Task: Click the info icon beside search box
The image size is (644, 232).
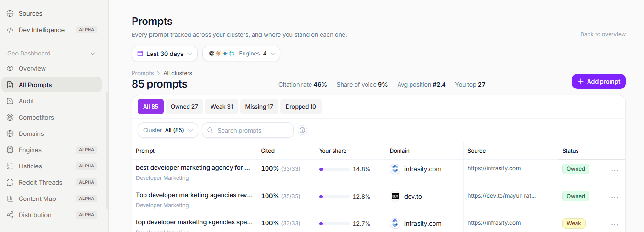Action: (302, 130)
